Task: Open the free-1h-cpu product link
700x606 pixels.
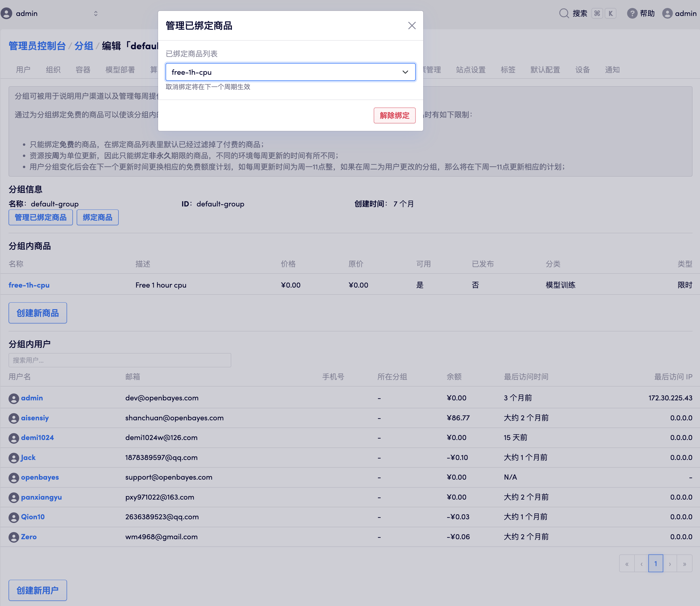Action: (x=29, y=285)
